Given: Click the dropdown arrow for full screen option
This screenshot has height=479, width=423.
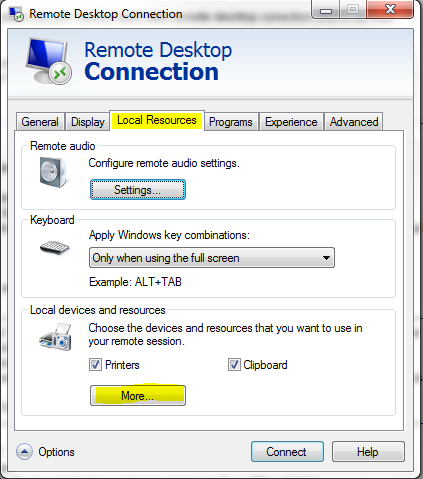Looking at the screenshot, I should click(326, 258).
